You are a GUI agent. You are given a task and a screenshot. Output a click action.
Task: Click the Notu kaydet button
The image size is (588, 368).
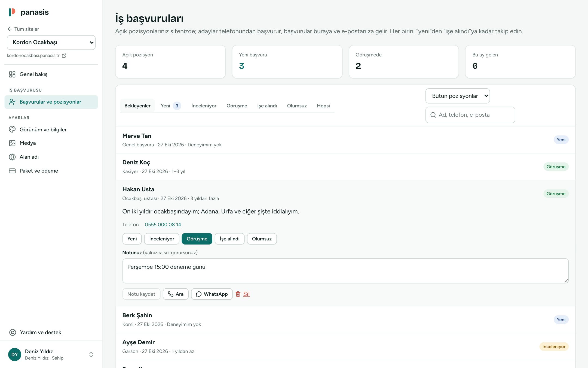(x=141, y=294)
